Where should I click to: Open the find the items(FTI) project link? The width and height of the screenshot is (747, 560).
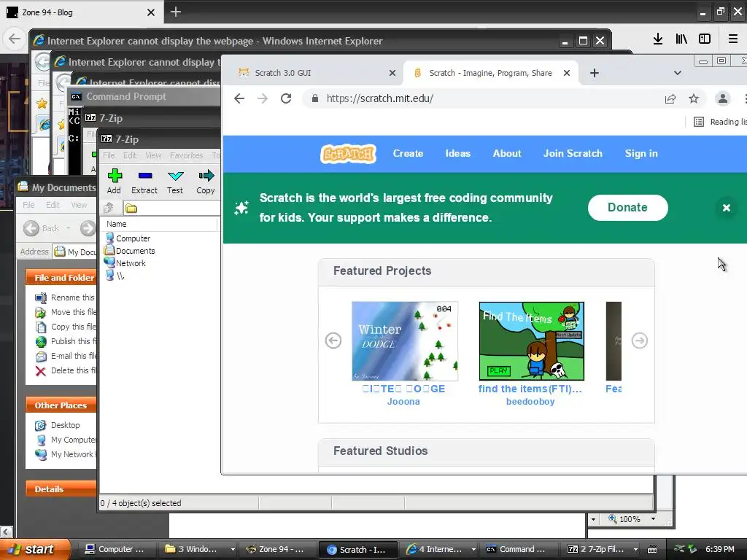tap(530, 389)
